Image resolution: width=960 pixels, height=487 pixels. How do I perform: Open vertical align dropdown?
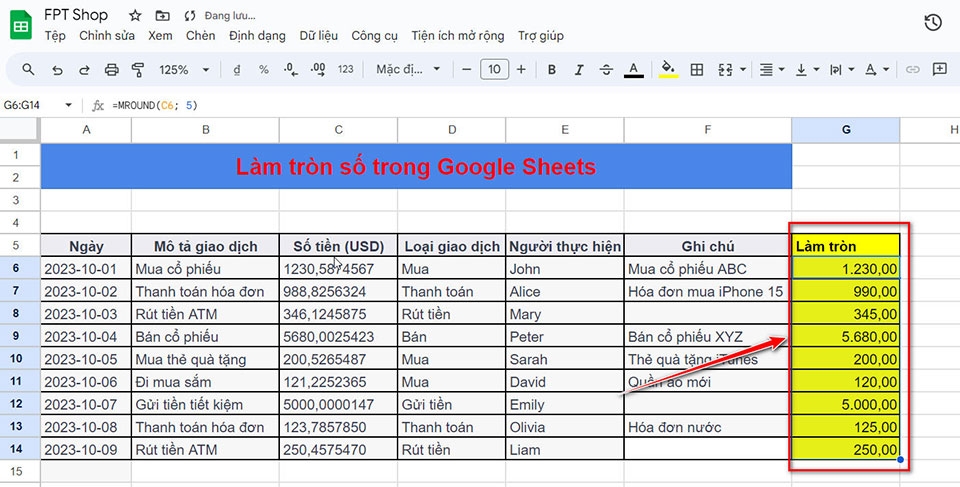[x=807, y=70]
